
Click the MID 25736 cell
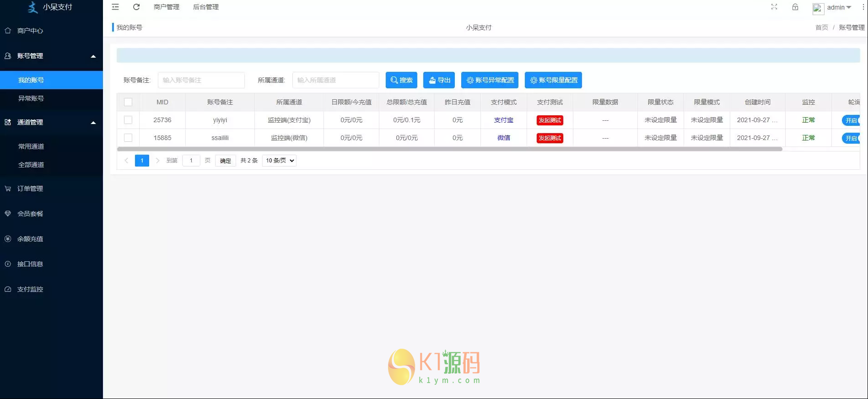162,120
